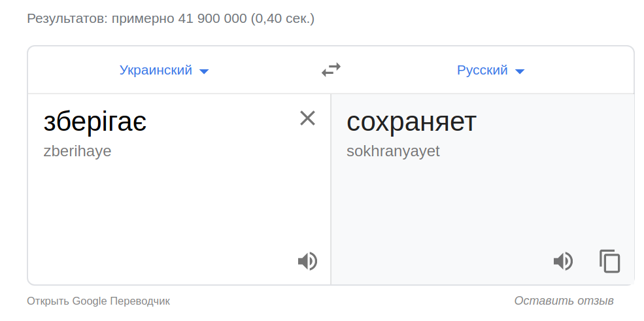
Task: Play the Russian translation audio
Action: 563,262
